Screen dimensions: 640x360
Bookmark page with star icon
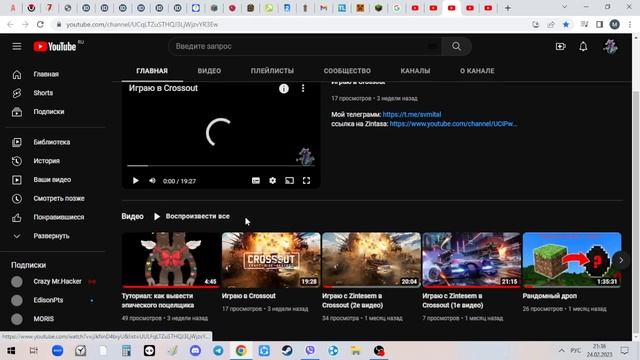tap(566, 24)
